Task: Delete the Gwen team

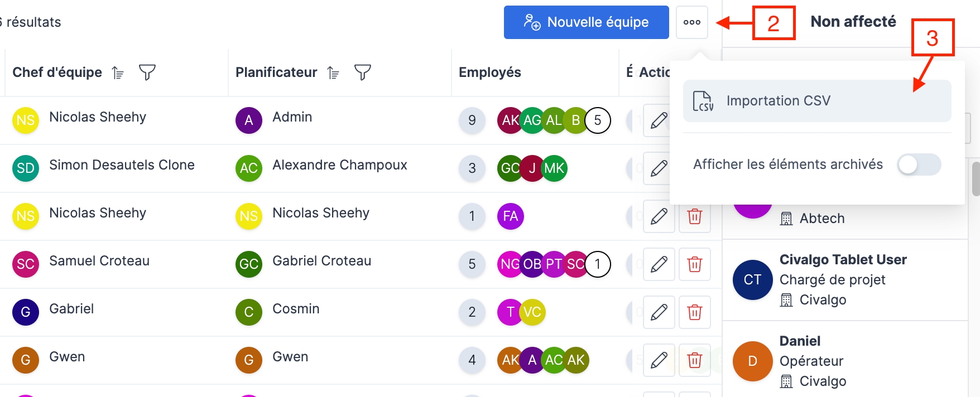Action: (694, 360)
